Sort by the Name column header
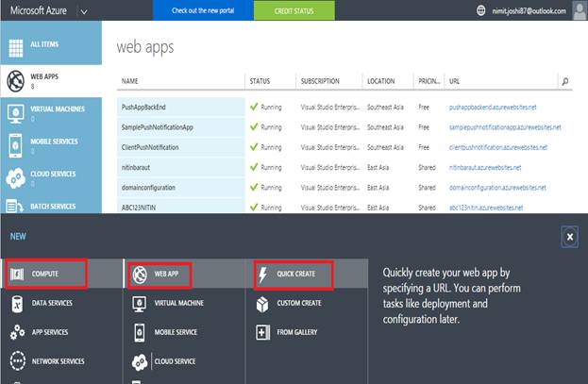588x384 pixels. (129, 81)
